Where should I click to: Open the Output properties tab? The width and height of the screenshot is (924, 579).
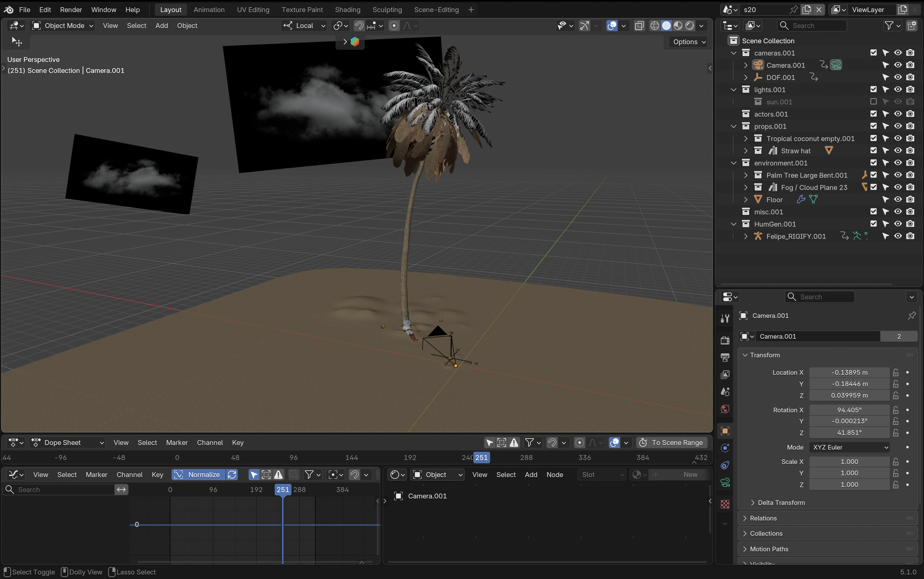tap(725, 357)
